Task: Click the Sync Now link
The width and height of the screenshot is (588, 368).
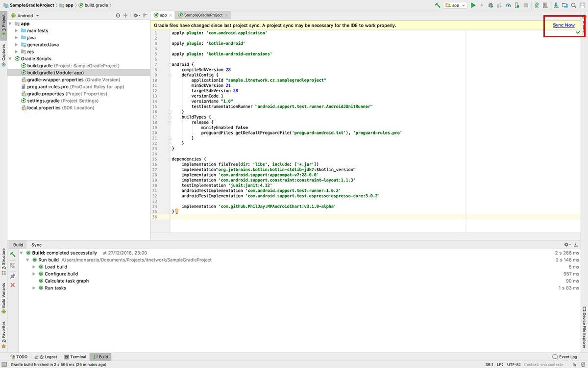Action: (563, 25)
